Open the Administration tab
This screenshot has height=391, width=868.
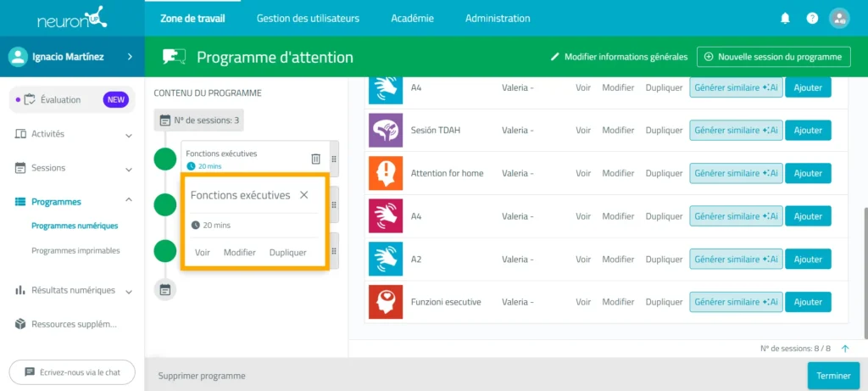498,19
